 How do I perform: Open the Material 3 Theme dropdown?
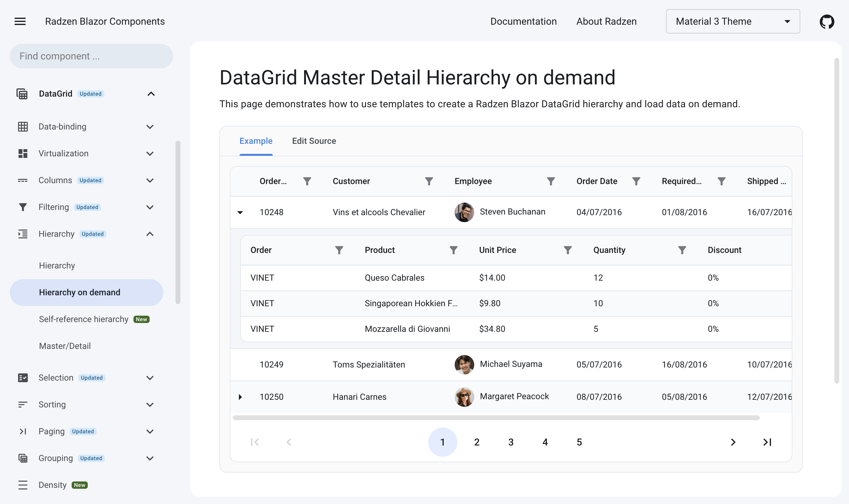[733, 21]
